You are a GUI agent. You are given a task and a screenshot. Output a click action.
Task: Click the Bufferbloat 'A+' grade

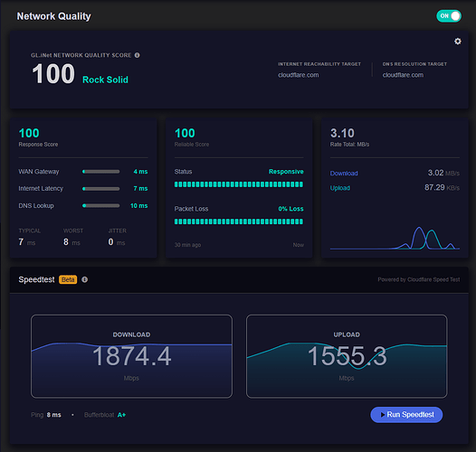pos(121,415)
